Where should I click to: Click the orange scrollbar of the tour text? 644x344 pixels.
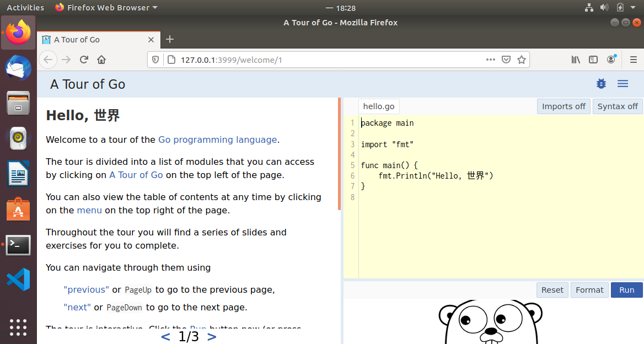click(x=339, y=154)
